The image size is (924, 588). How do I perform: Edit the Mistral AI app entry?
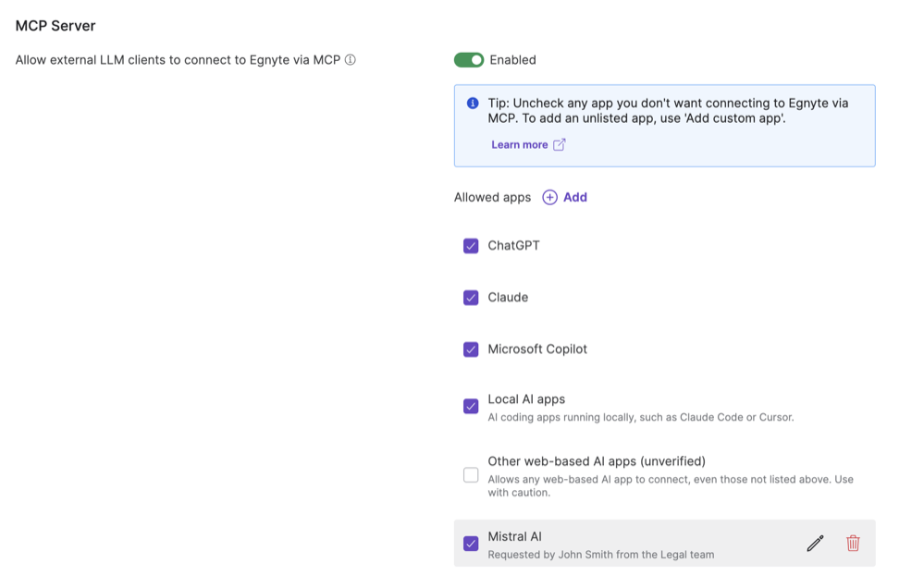(815, 544)
